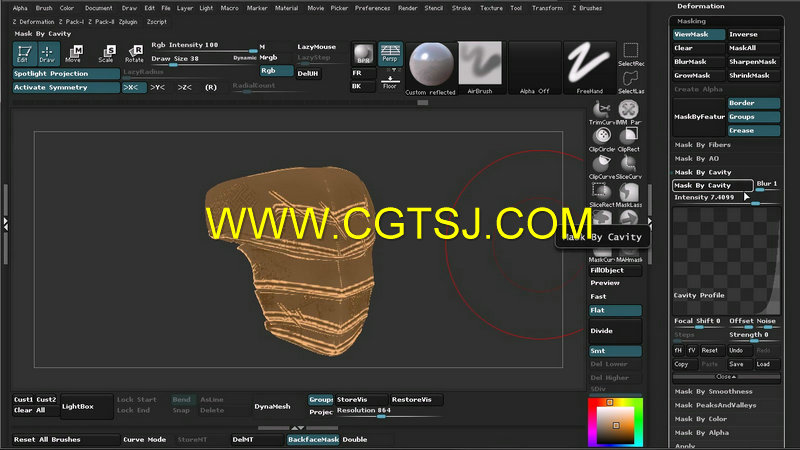Viewport: 800px width, 450px height.
Task: Open the Preferences menu
Action: coord(372,8)
